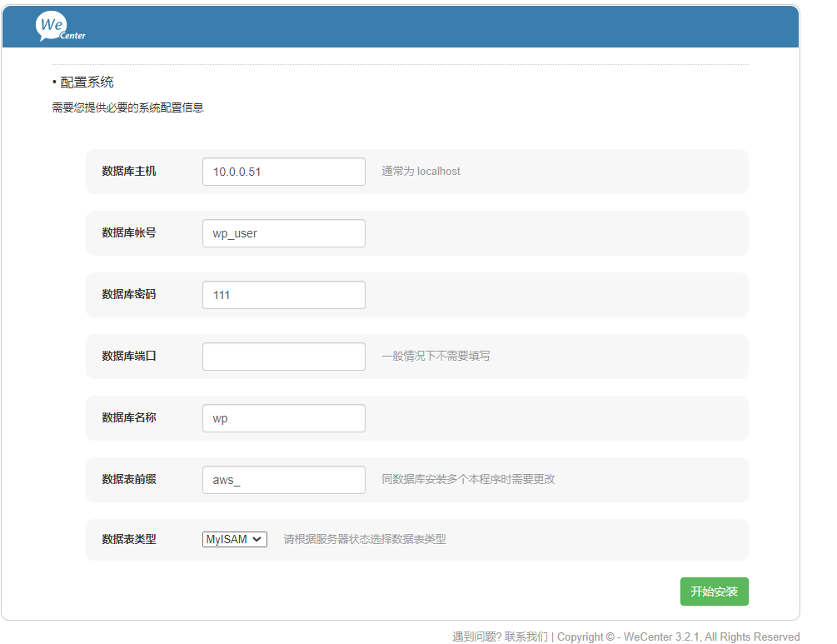The width and height of the screenshot is (837, 644).
Task: Click the database name field containing wp
Action: 283,418
